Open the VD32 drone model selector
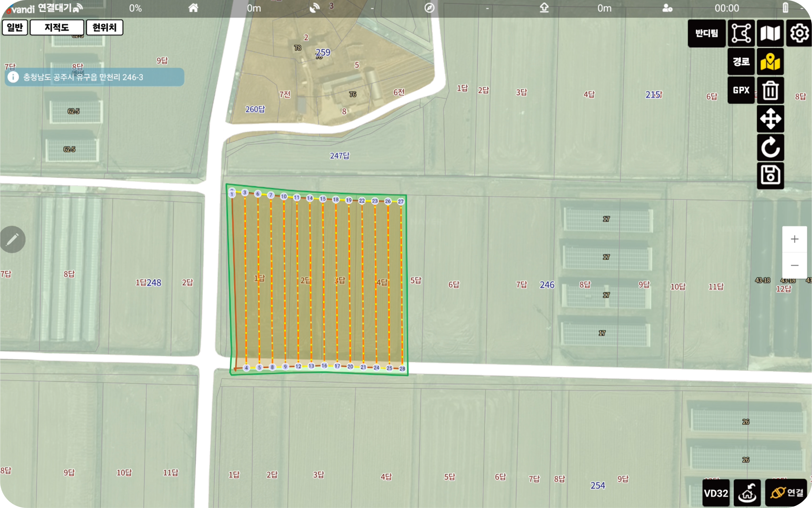Screen dimensions: 812x508 click(x=716, y=493)
